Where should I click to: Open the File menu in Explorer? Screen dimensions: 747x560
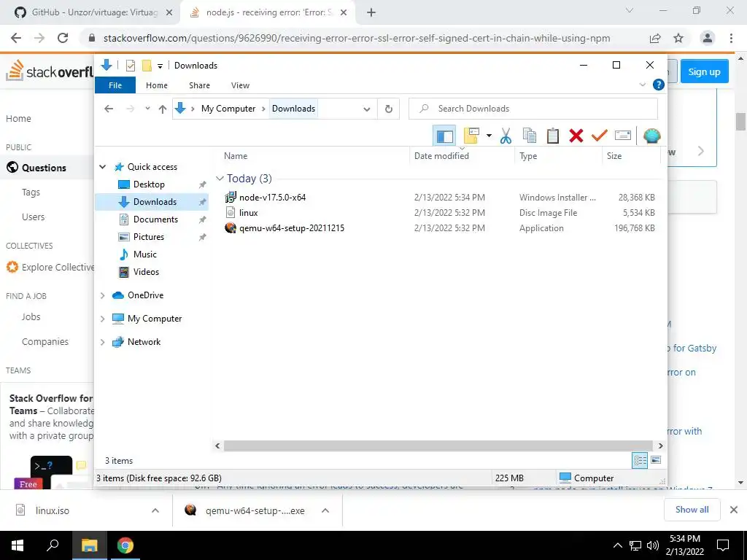tap(115, 85)
